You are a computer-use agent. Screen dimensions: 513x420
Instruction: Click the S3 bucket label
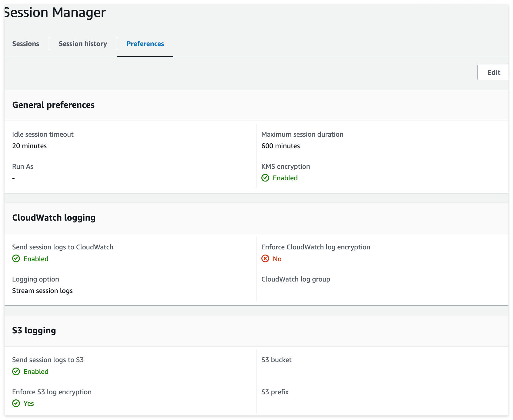[x=276, y=360]
